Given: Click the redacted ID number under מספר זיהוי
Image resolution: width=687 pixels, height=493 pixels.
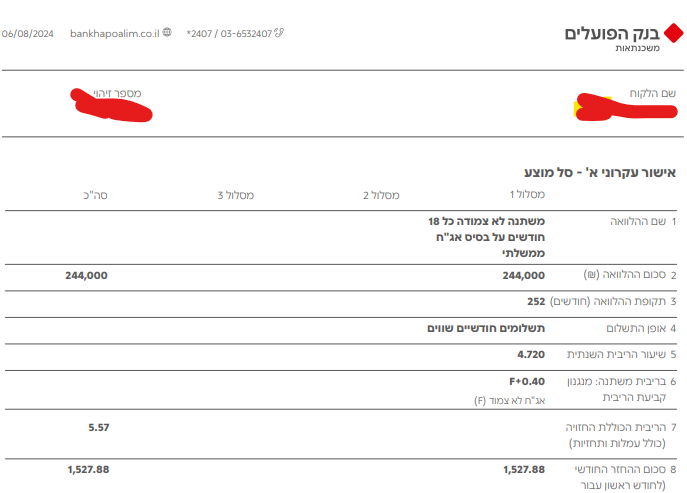Looking at the screenshot, I should [110, 104].
